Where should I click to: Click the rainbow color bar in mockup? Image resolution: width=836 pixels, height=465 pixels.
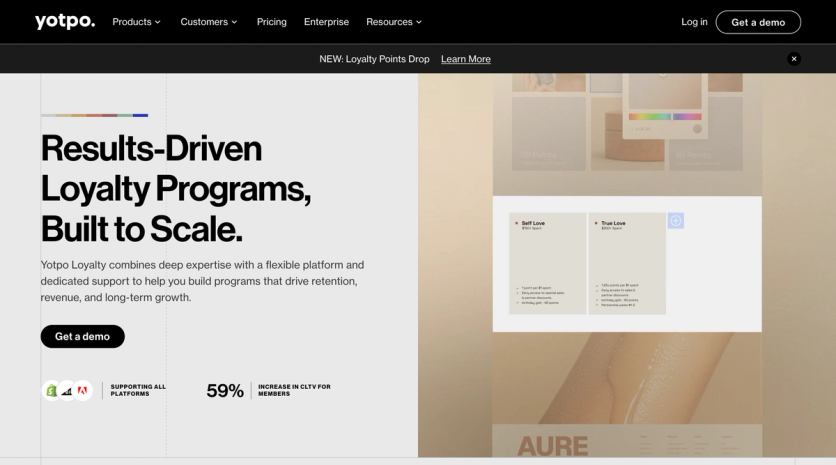pyautogui.click(x=665, y=116)
